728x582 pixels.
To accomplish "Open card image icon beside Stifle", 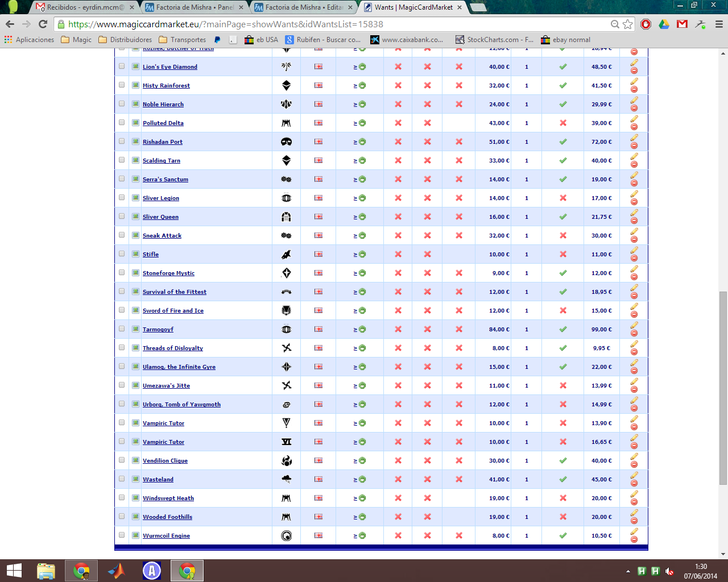I will point(135,254).
